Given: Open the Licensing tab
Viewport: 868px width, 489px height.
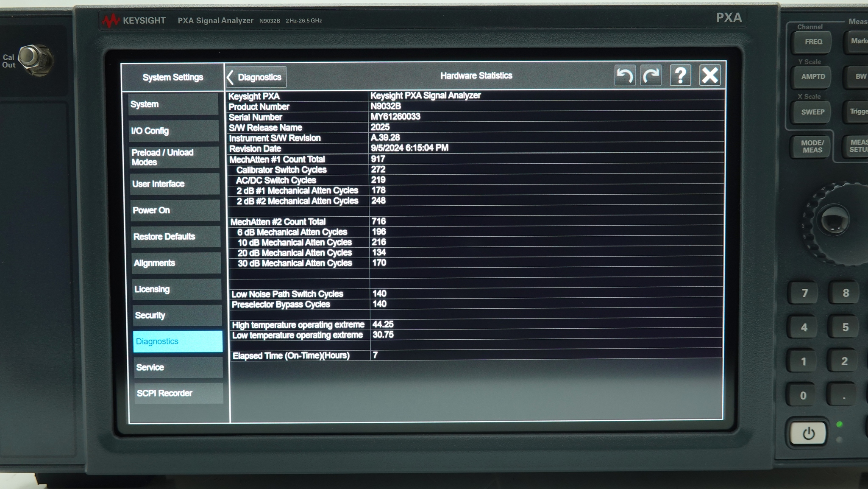Looking at the screenshot, I should [177, 289].
